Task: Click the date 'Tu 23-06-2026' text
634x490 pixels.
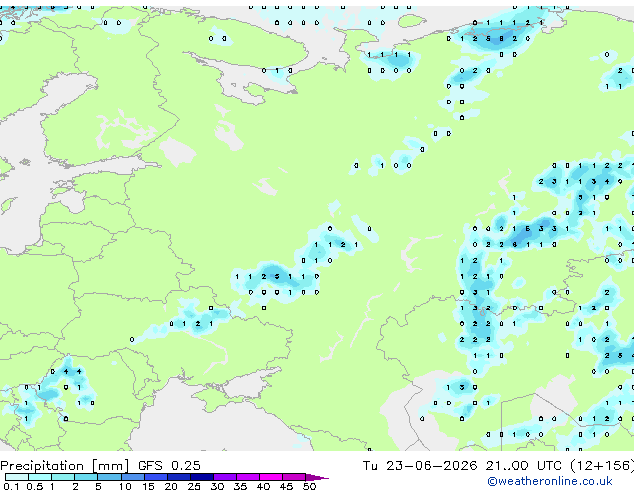Action: pyautogui.click(x=420, y=466)
